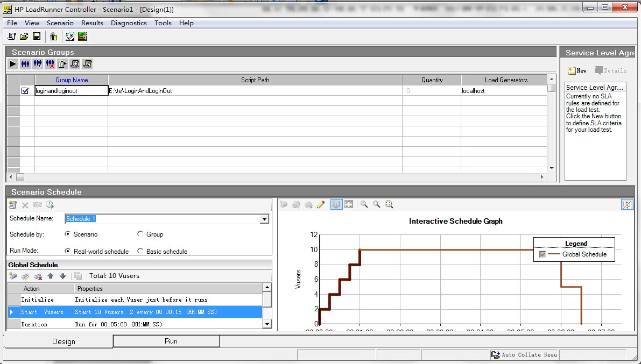Open the Scenario menu
The image size is (641, 364).
click(x=60, y=23)
